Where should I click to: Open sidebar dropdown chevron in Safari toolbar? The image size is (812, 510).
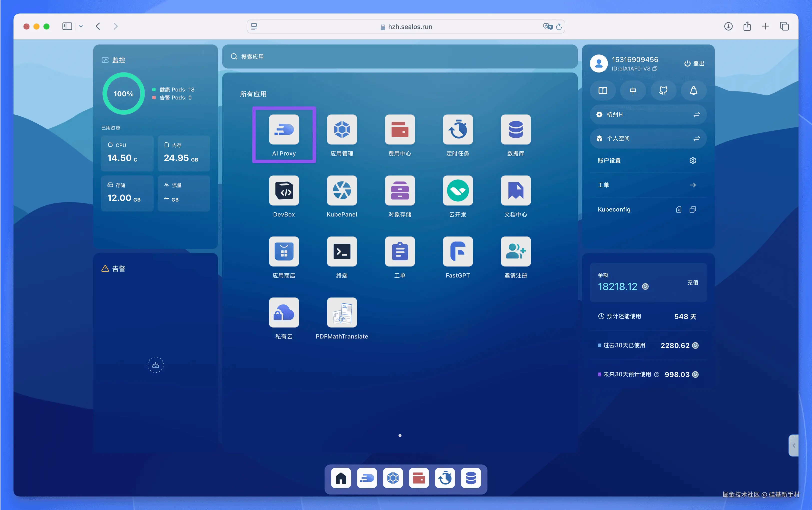point(81,26)
